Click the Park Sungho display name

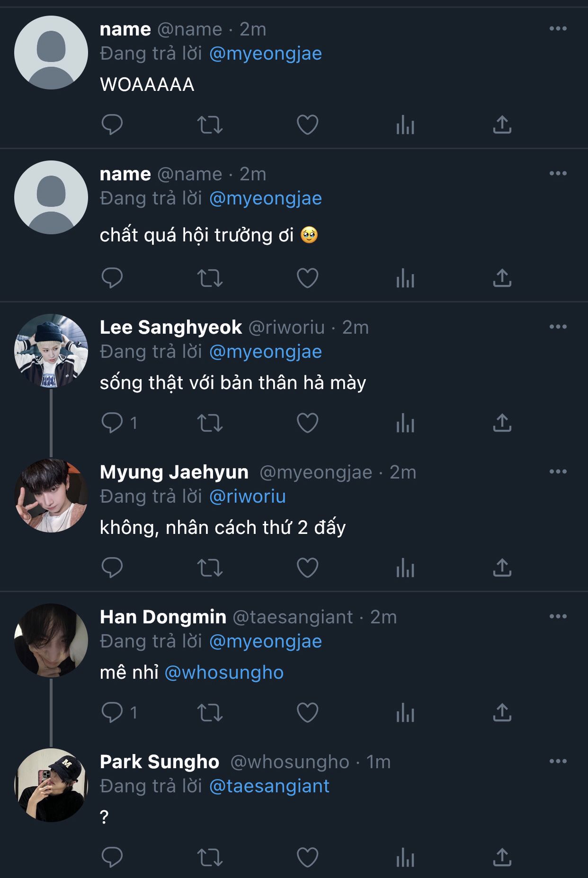[x=160, y=762]
